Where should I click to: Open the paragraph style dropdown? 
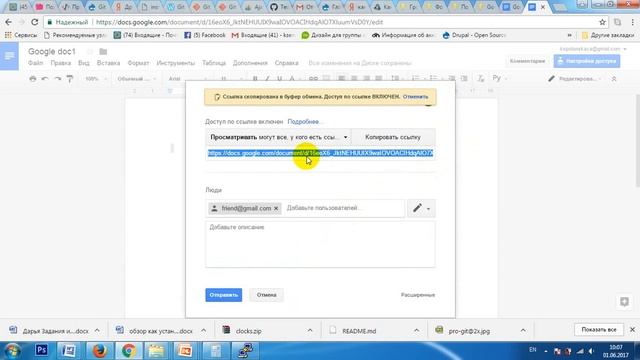click(x=136, y=78)
